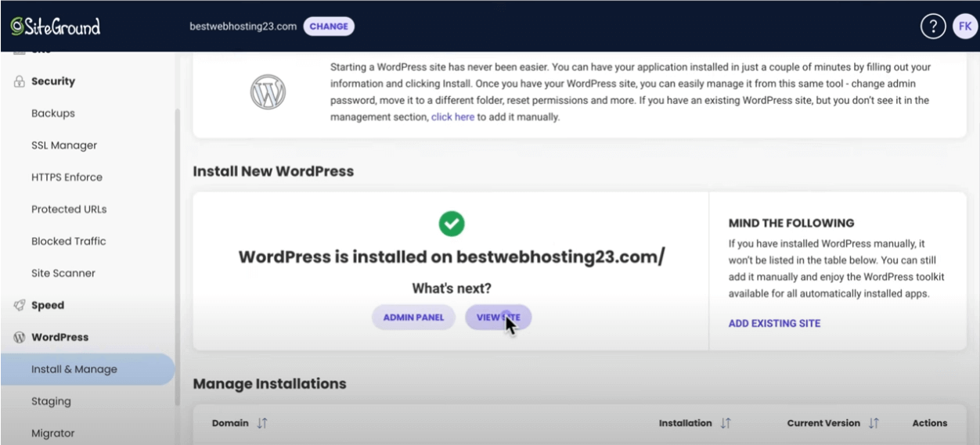
Task: Click the Speed rocket icon in sidebar
Action: (19, 306)
